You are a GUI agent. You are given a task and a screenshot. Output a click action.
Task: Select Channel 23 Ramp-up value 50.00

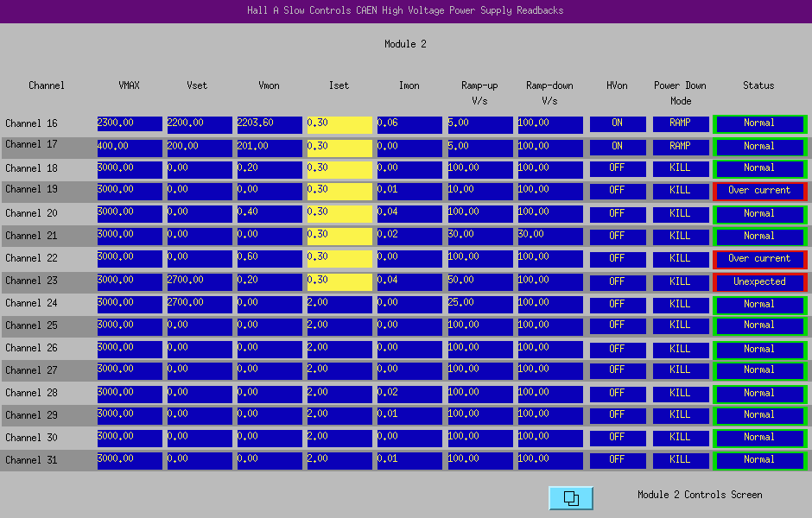tap(480, 282)
